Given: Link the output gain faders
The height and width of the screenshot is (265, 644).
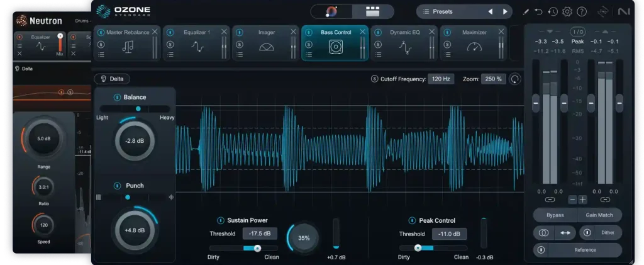Looking at the screenshot, I should (x=605, y=200).
